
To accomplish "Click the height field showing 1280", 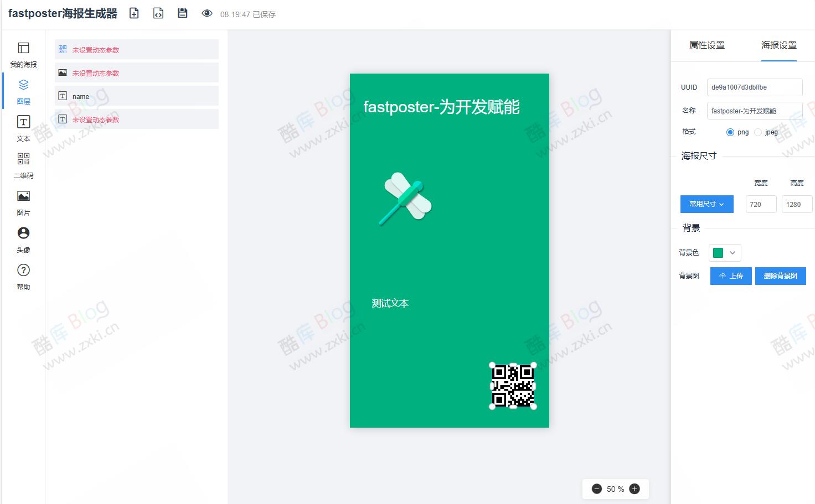I will (x=797, y=204).
